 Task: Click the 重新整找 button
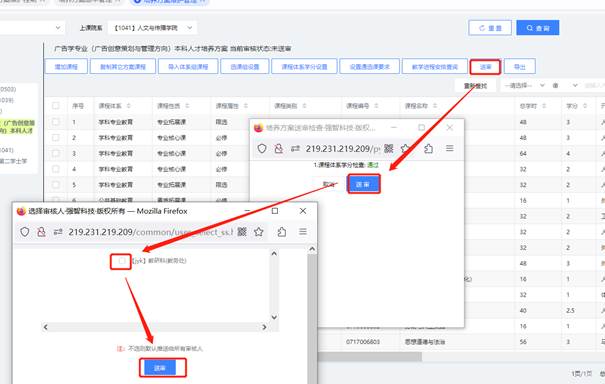pos(475,86)
